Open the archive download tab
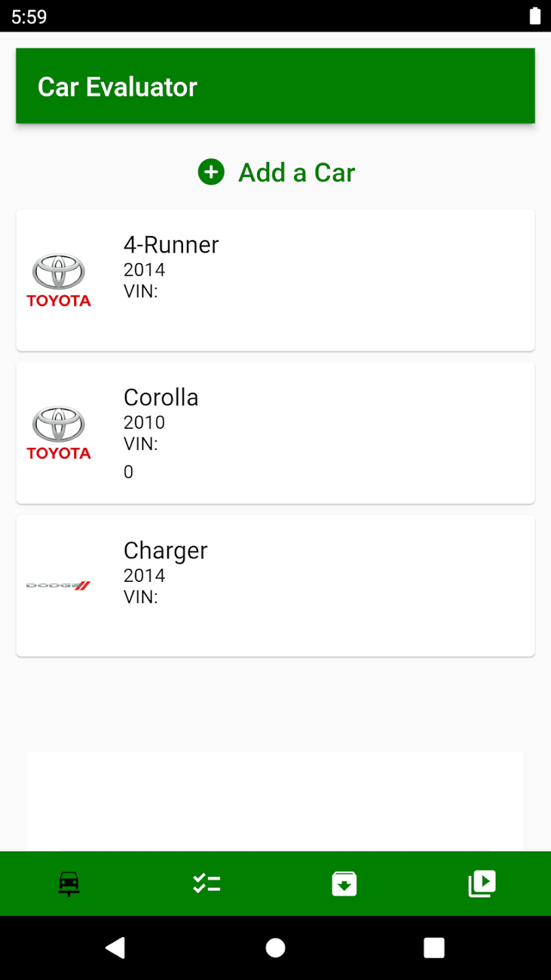This screenshot has width=551, height=980. coord(344,883)
